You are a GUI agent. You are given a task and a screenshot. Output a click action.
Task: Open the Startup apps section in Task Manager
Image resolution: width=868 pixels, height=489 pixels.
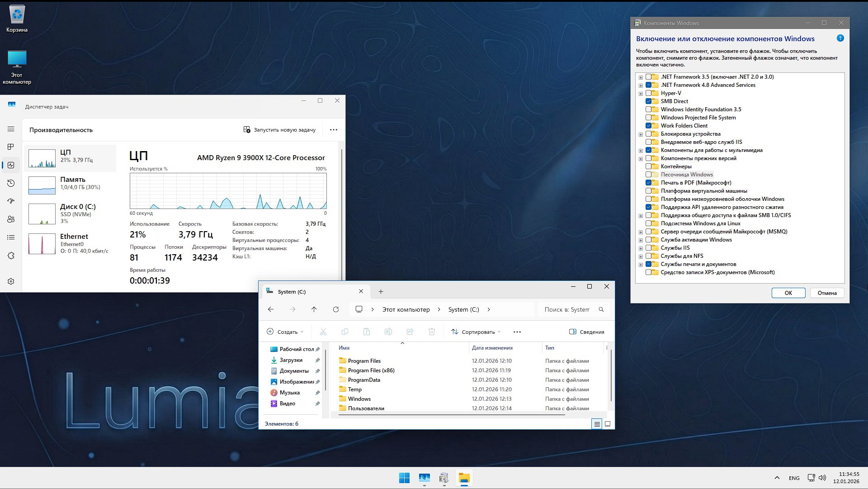[11, 201]
